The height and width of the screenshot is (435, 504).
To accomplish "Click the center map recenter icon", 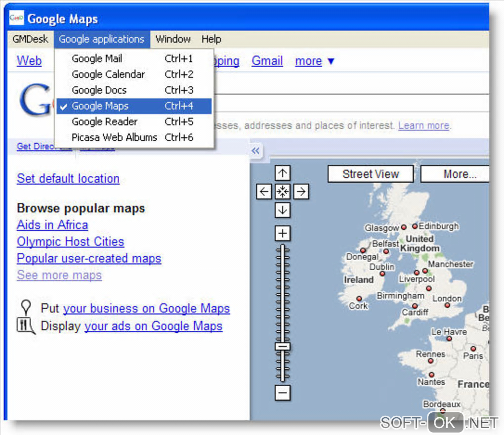I will tap(283, 192).
